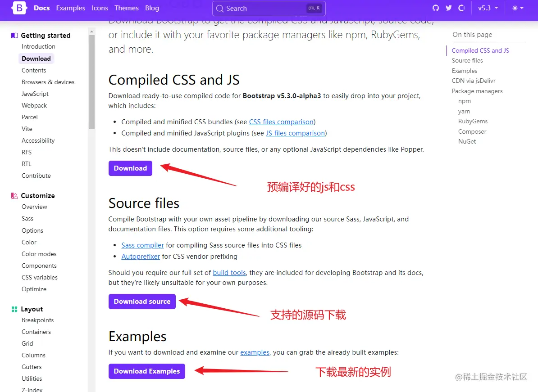Open Gutters sidebar page

point(32,367)
